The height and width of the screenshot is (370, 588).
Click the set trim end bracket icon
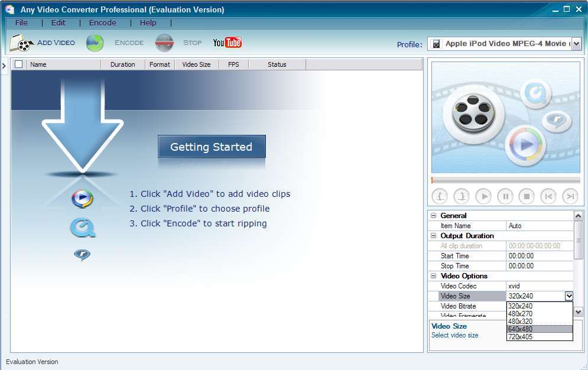[462, 196]
